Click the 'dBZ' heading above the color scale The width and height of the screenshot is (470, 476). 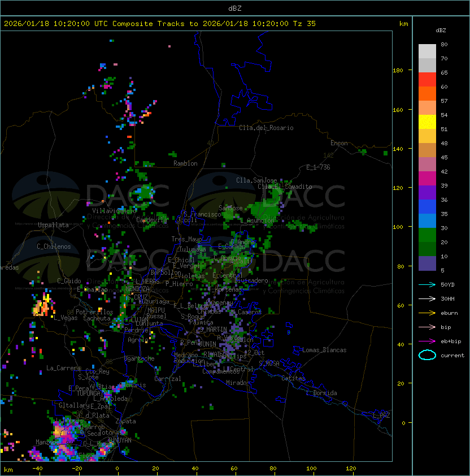[x=441, y=31]
